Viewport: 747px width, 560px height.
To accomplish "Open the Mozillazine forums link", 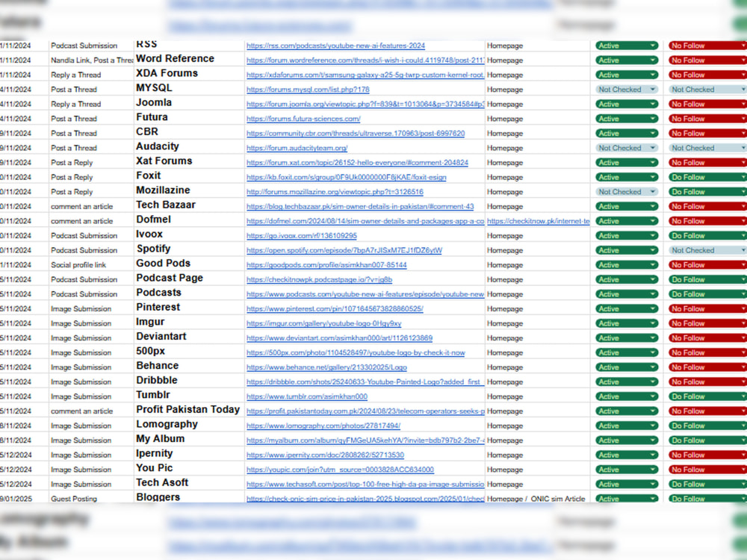I will [335, 192].
